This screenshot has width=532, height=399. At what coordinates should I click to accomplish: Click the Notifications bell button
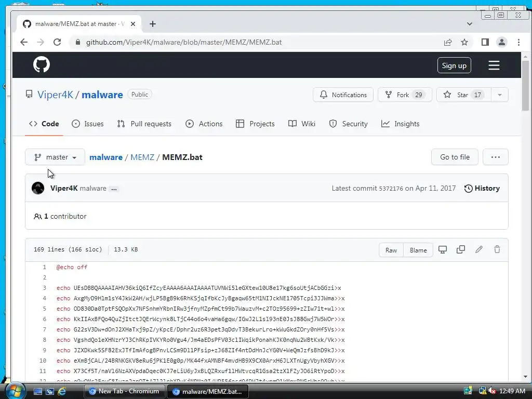point(343,95)
